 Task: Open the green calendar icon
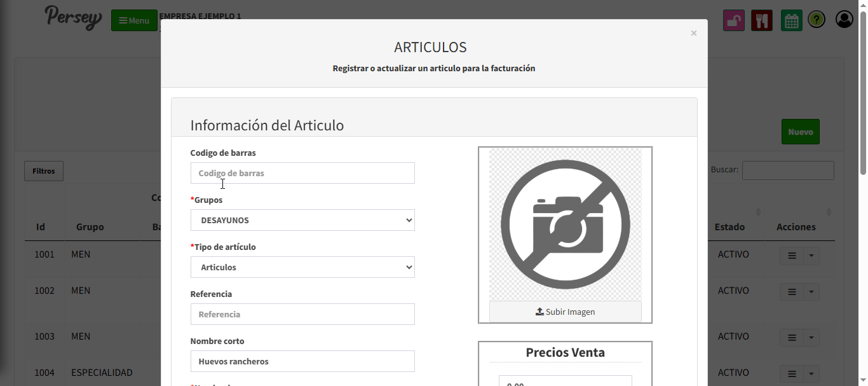pyautogui.click(x=791, y=20)
